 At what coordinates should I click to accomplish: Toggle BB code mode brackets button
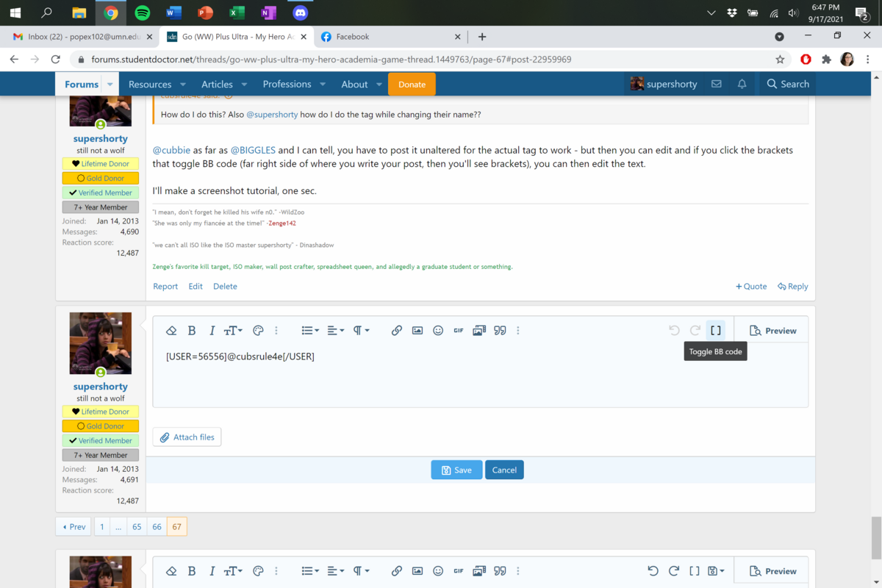[x=715, y=331]
